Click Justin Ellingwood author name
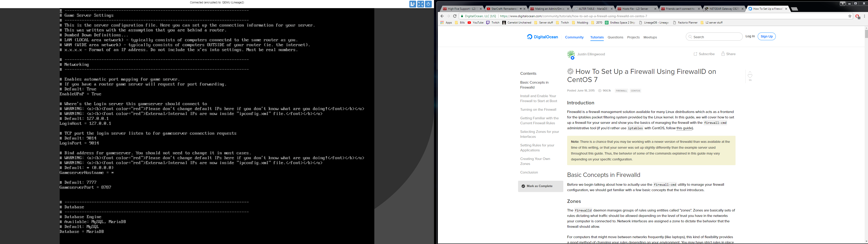 (x=591, y=54)
